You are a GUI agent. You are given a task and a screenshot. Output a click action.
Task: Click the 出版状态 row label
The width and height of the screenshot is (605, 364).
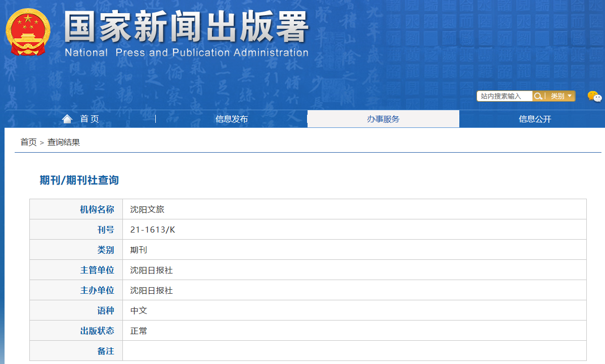(97, 331)
